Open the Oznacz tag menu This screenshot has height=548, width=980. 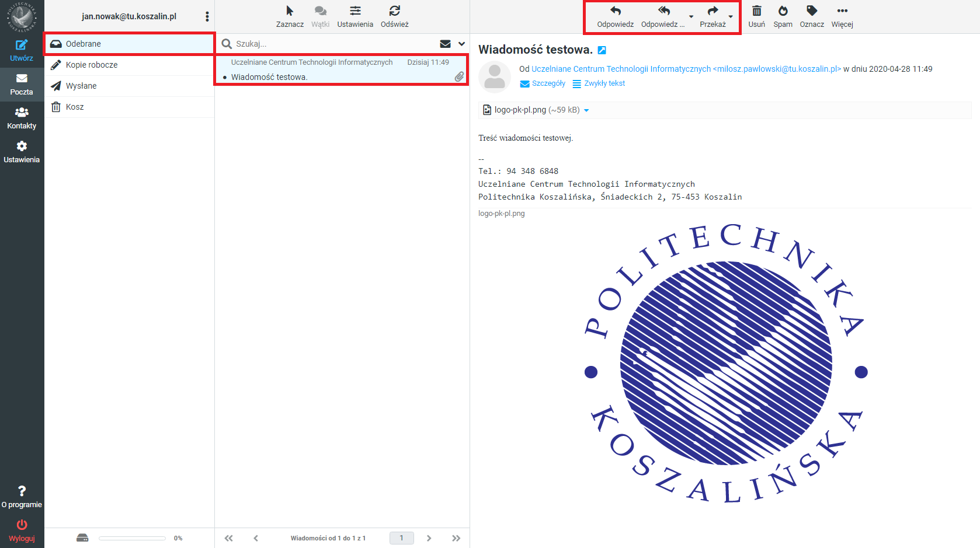pos(812,16)
